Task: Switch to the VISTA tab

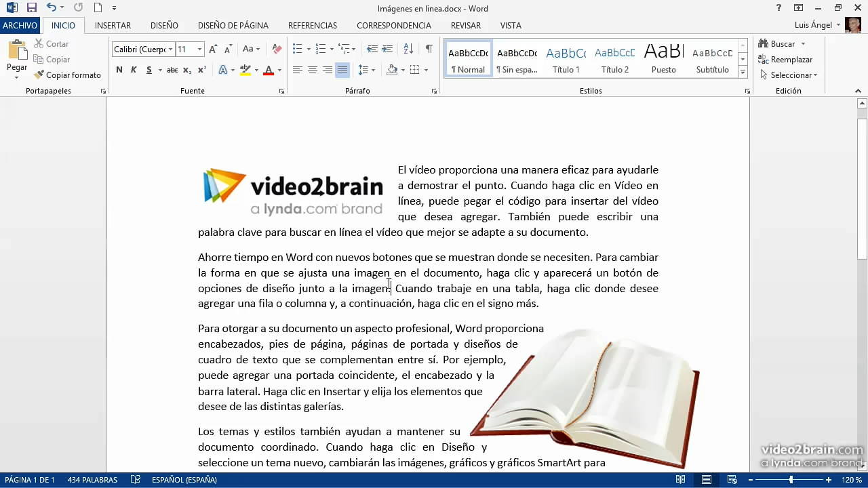Action: (x=511, y=26)
